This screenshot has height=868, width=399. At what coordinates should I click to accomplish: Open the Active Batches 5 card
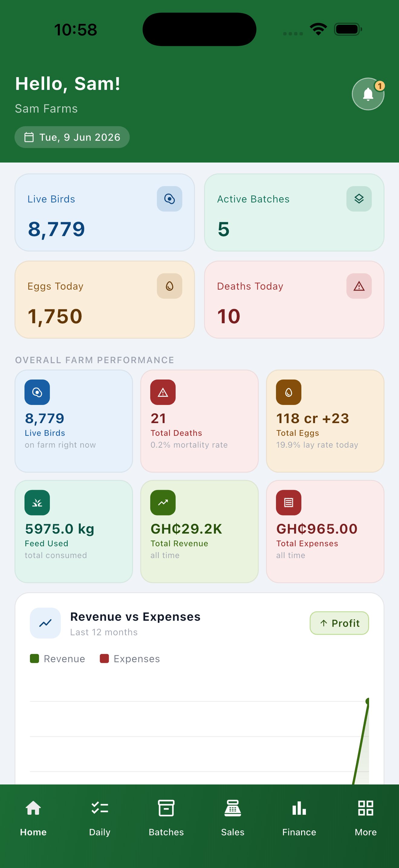[x=294, y=212]
